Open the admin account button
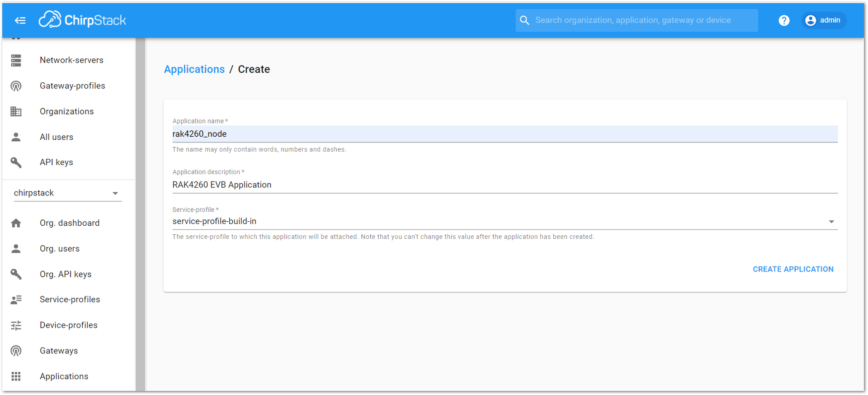The image size is (868, 395). [x=824, y=20]
